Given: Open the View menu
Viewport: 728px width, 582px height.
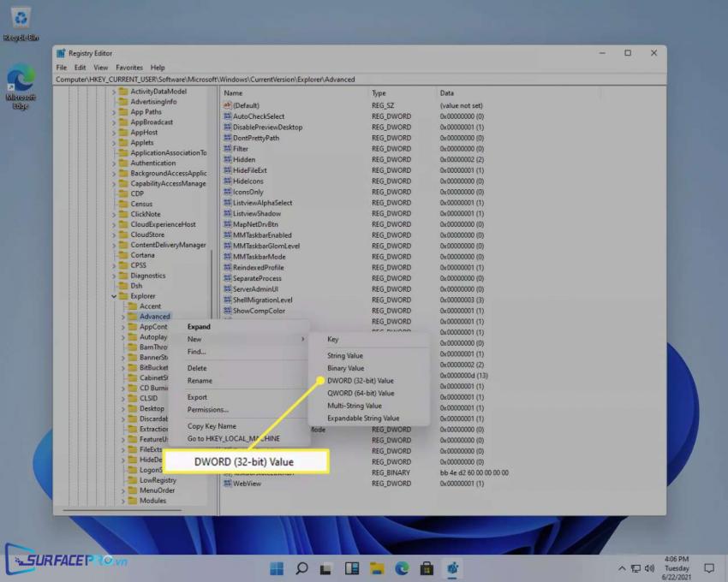Looking at the screenshot, I should coord(101,68).
